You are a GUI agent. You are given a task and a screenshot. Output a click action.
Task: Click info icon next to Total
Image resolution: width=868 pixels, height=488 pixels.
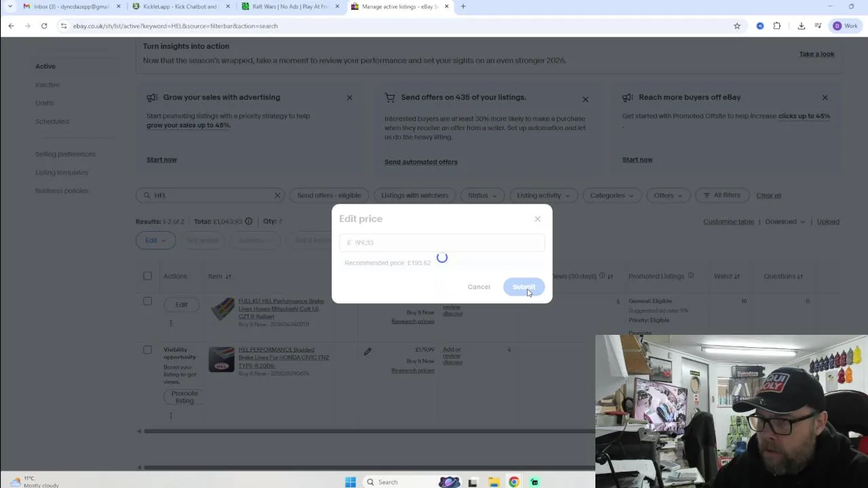pyautogui.click(x=248, y=222)
